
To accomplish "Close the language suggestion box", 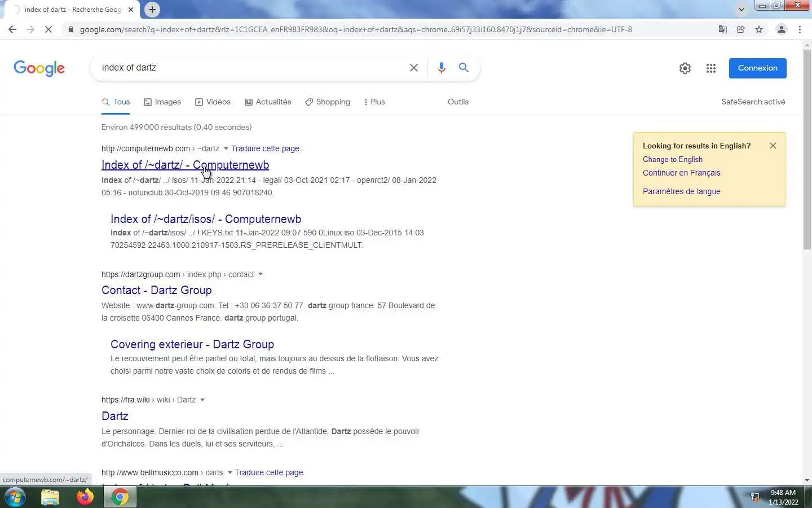I will pos(773,146).
